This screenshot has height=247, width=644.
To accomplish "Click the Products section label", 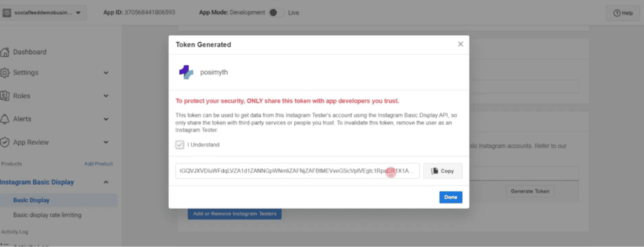I will (x=11, y=163).
